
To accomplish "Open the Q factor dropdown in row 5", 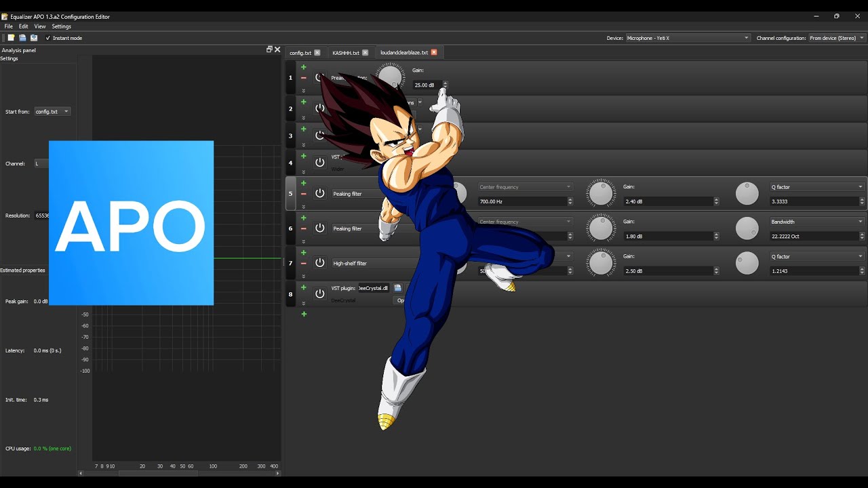I will pos(817,187).
